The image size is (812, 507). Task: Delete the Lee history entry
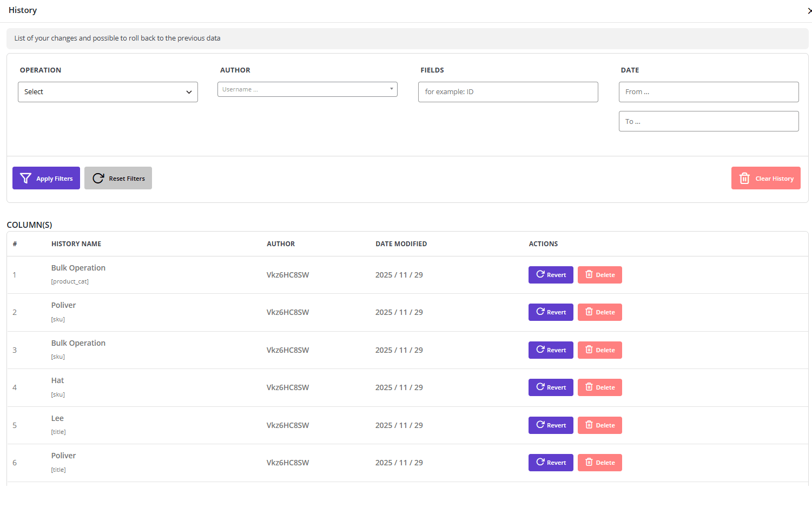pos(599,425)
